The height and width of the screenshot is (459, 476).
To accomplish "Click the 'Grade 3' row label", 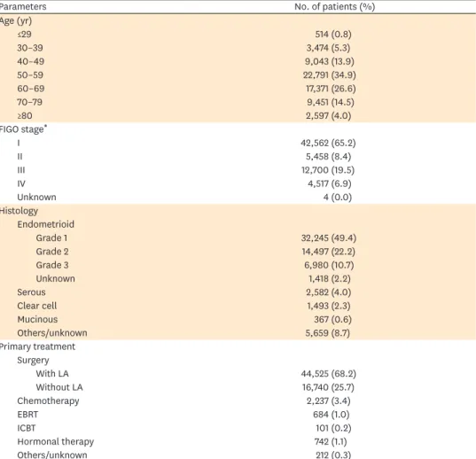I will coord(52,265).
